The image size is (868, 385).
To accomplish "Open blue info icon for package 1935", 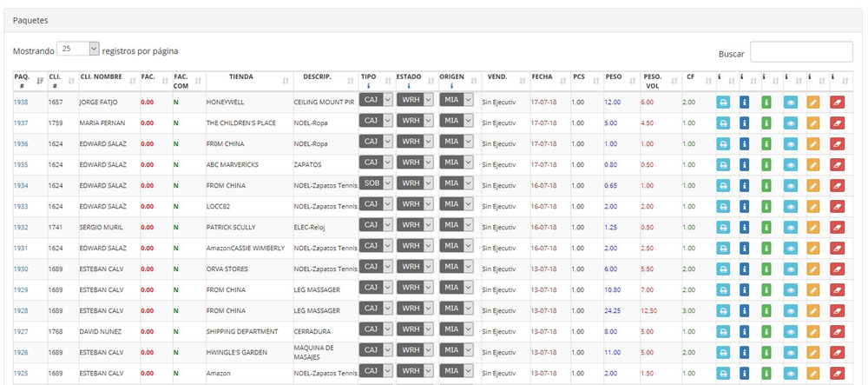I will pyautogui.click(x=745, y=164).
